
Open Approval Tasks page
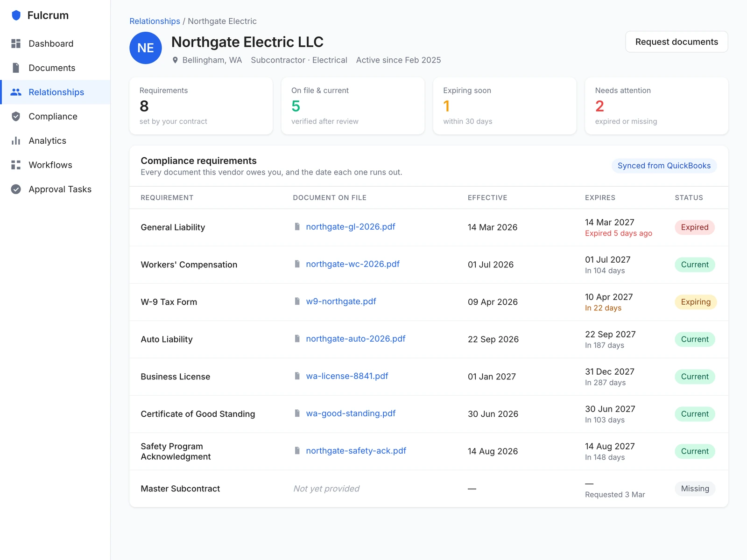pyautogui.click(x=55, y=189)
